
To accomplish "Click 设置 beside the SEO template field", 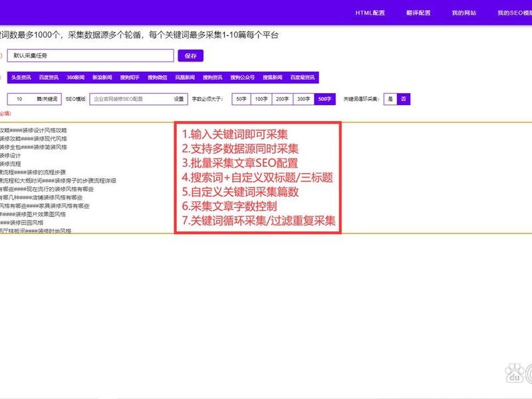I will [x=179, y=99].
